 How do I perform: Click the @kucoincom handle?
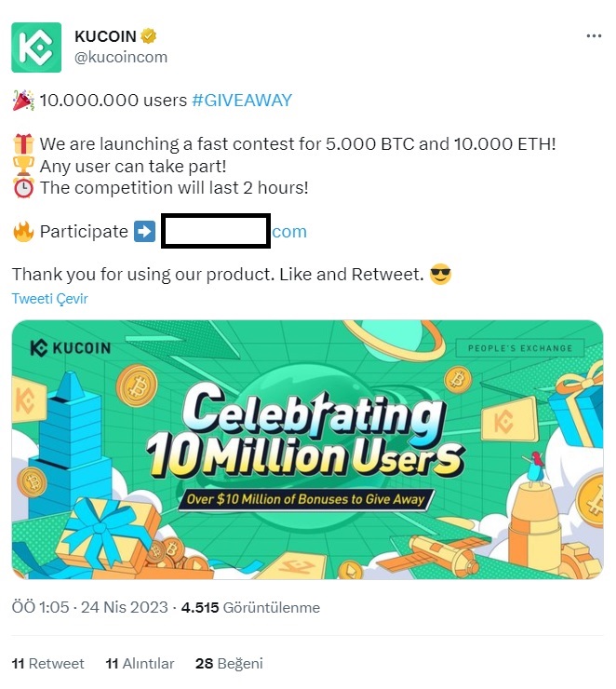coord(120,57)
